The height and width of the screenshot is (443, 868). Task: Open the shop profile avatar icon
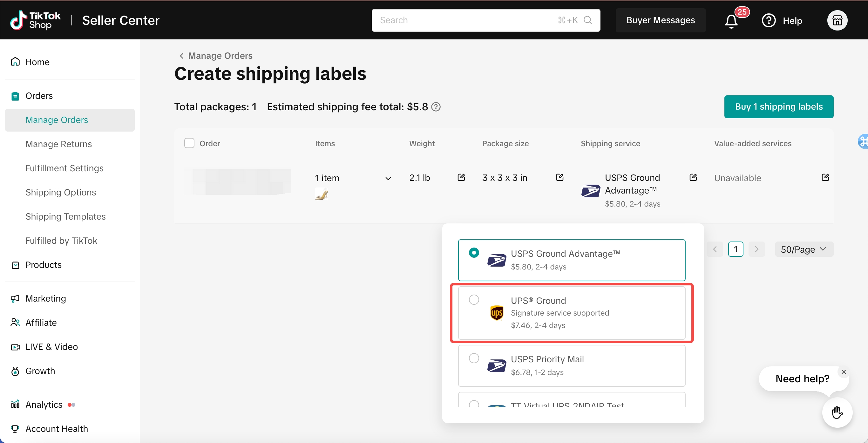point(837,21)
